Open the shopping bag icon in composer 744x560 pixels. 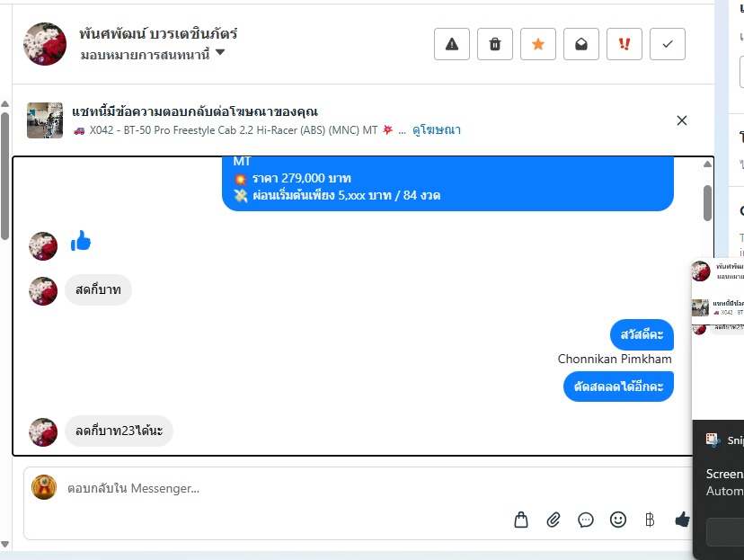click(521, 520)
